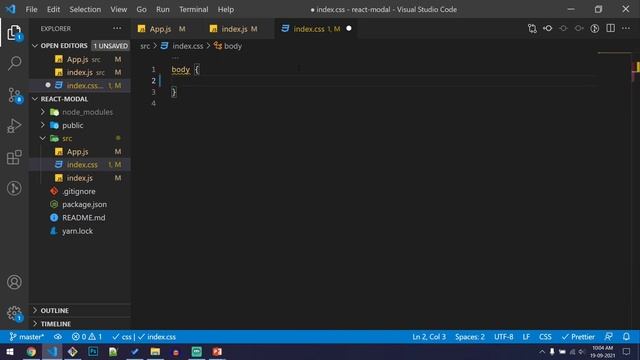Screen dimensions: 640x360
Task: Open Chrome from Windows taskbar
Action: (x=31, y=351)
